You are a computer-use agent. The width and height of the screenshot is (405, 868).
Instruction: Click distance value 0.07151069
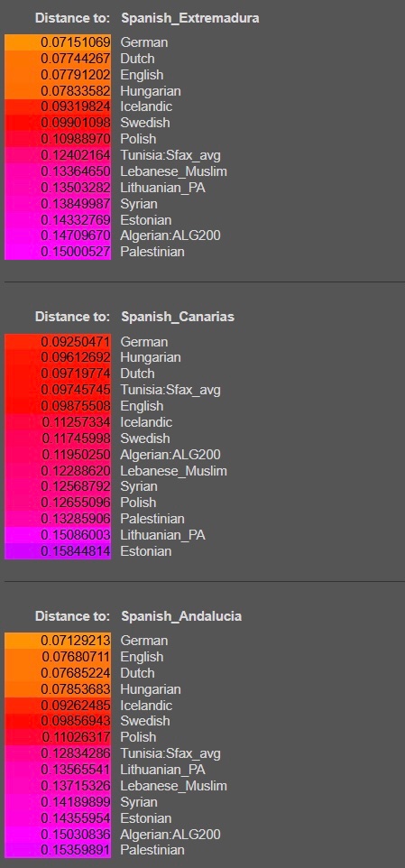(x=76, y=42)
